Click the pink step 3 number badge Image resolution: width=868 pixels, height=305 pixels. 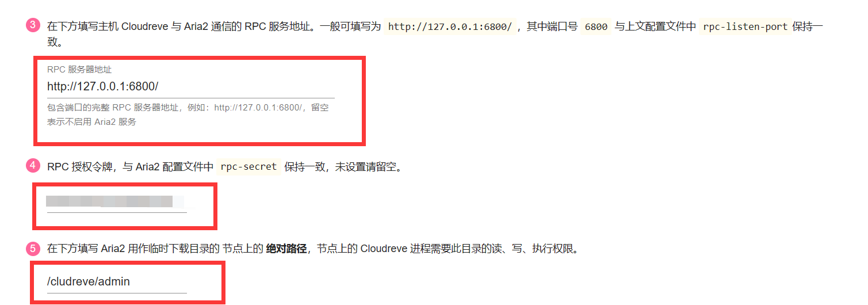pos(33,25)
